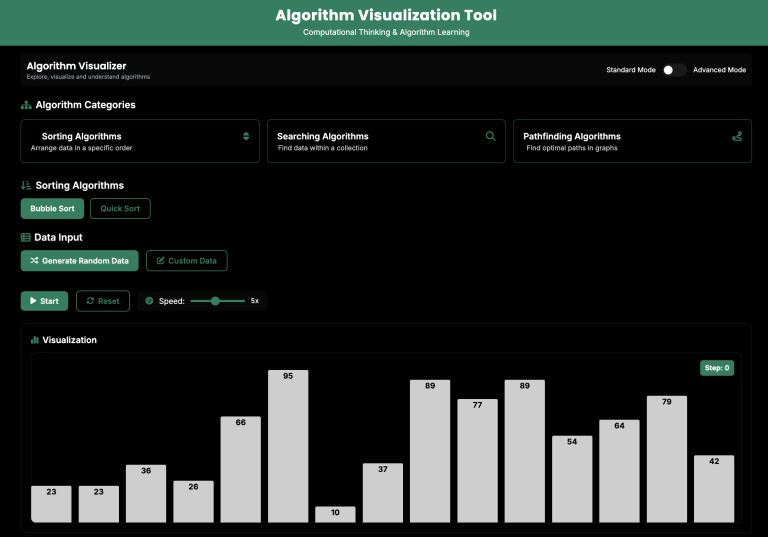The image size is (768, 537).
Task: Click the shuffle icon in Generate Random Data
Action: (x=34, y=261)
